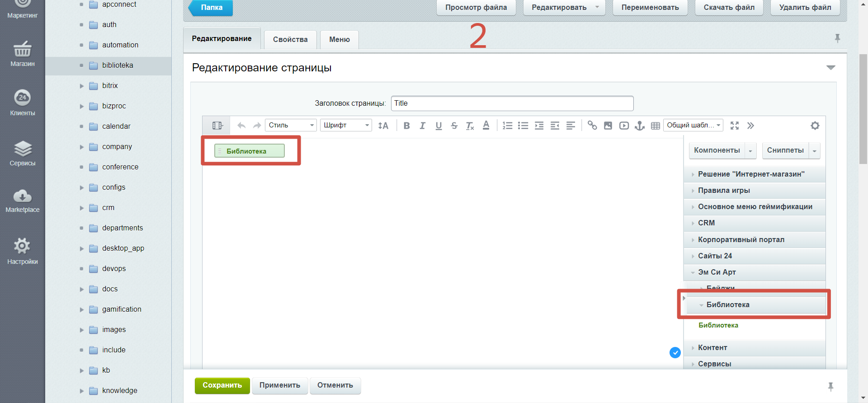868x403 pixels.
Task: Toggle the editor view mode button
Action: click(217, 126)
